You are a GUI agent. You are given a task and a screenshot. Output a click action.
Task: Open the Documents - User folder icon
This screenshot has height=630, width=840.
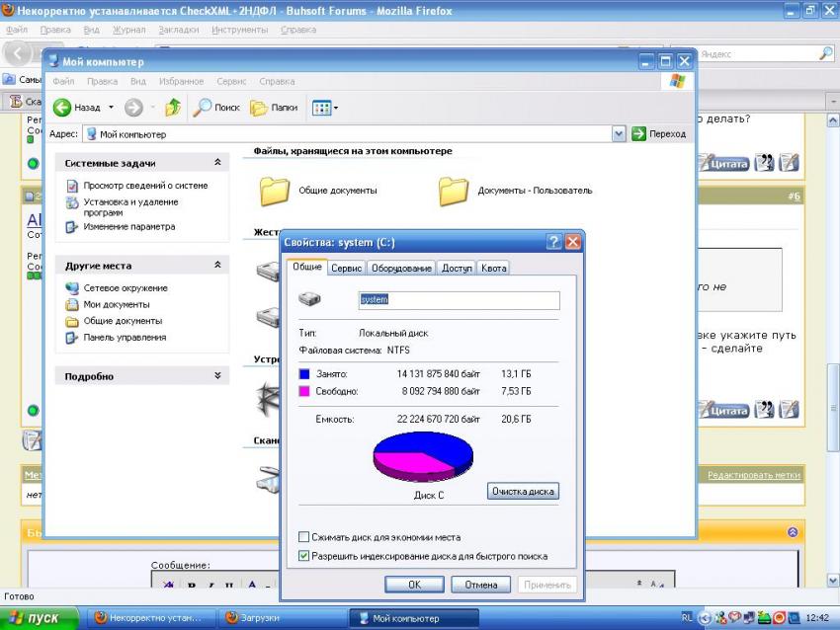point(453,190)
